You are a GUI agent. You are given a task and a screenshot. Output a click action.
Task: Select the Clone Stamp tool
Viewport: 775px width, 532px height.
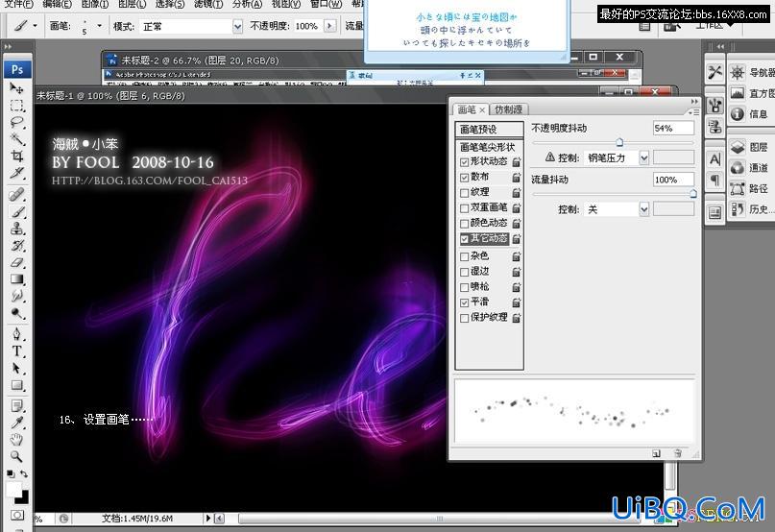(x=16, y=229)
